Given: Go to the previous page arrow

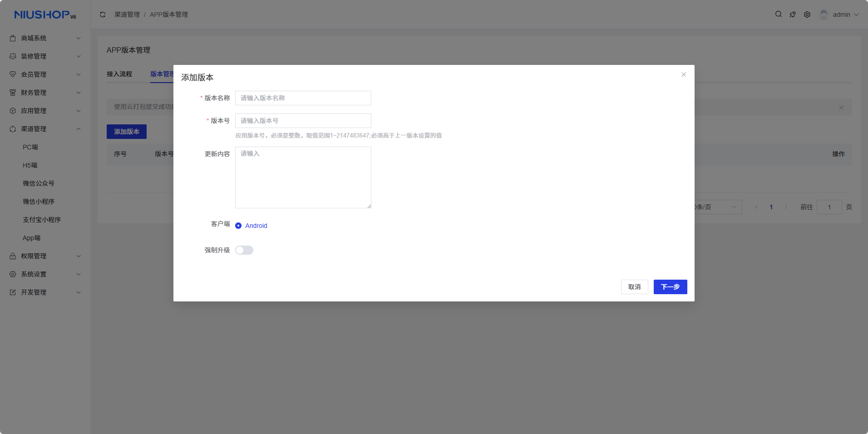Looking at the screenshot, I should tap(756, 207).
